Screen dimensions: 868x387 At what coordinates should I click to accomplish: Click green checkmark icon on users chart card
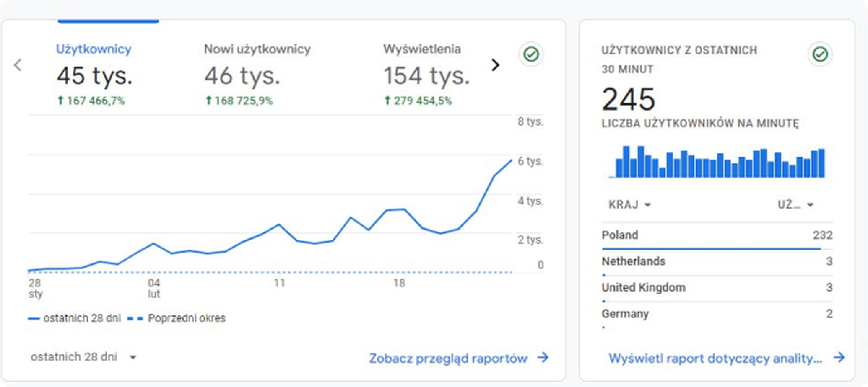531,54
